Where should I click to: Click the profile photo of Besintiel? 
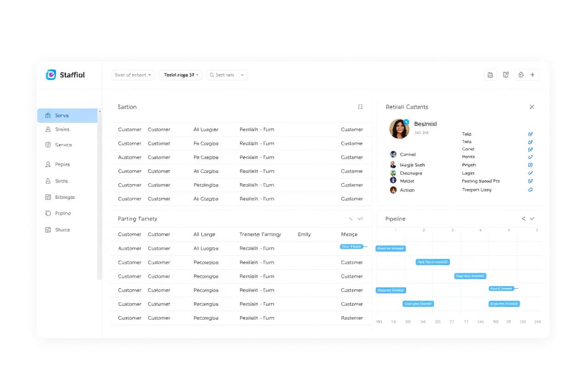(399, 129)
